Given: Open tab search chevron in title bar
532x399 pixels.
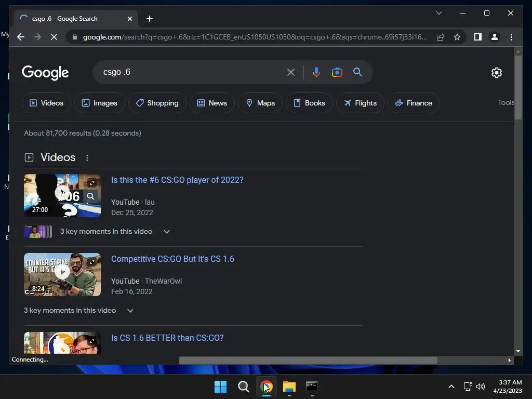Looking at the screenshot, I should coord(438,13).
